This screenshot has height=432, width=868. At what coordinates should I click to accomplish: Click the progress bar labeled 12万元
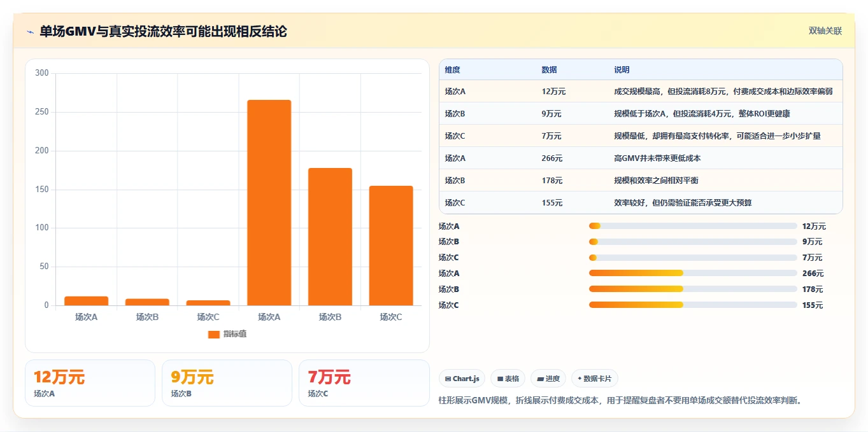coord(693,226)
